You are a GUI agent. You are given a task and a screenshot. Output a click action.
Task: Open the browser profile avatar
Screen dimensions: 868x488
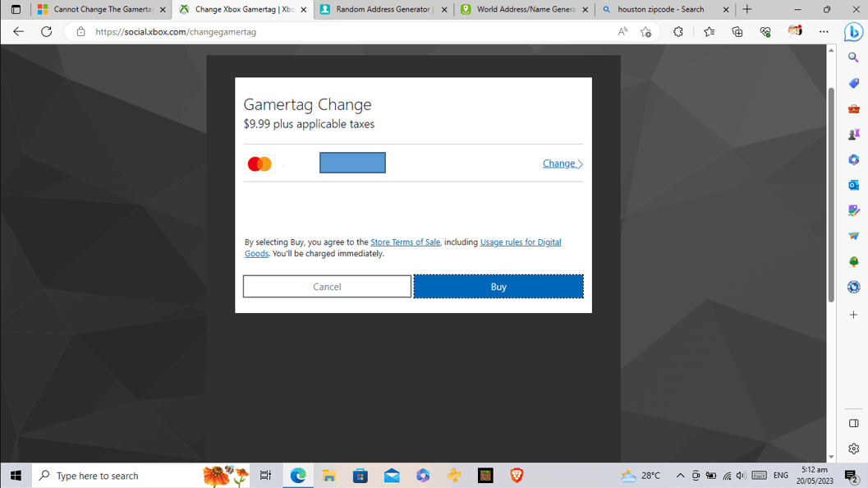coord(795,31)
